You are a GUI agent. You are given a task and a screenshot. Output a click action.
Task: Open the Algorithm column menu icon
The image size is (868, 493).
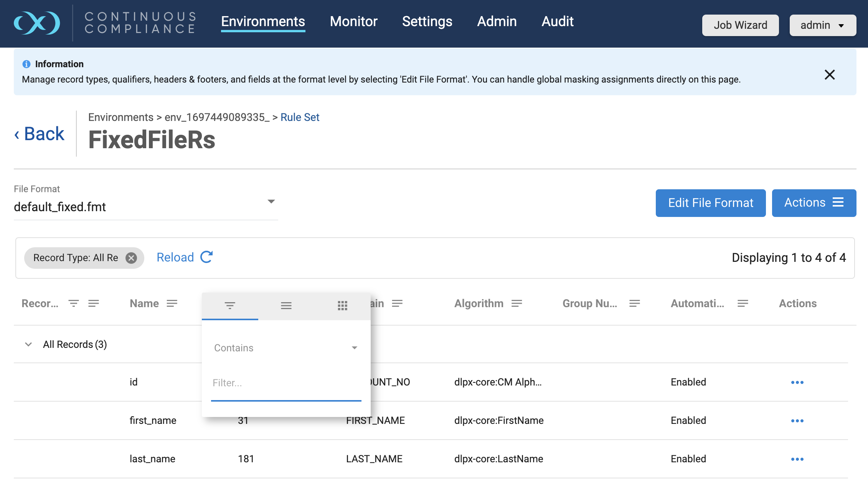coord(517,303)
